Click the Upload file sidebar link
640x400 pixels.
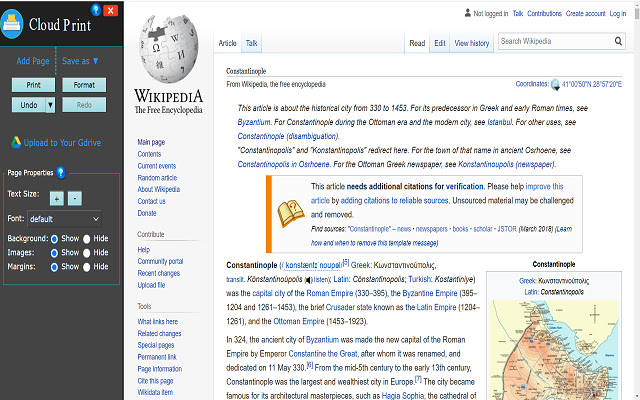151,285
